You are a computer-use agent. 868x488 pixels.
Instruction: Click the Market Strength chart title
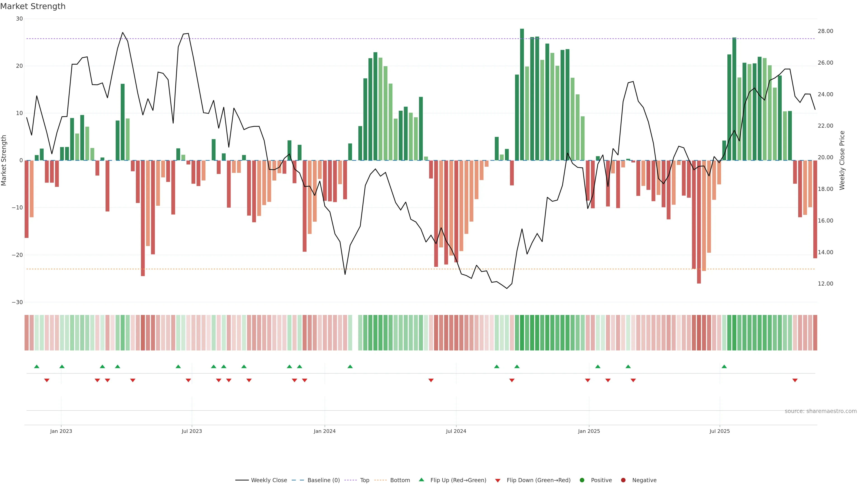[x=33, y=6]
